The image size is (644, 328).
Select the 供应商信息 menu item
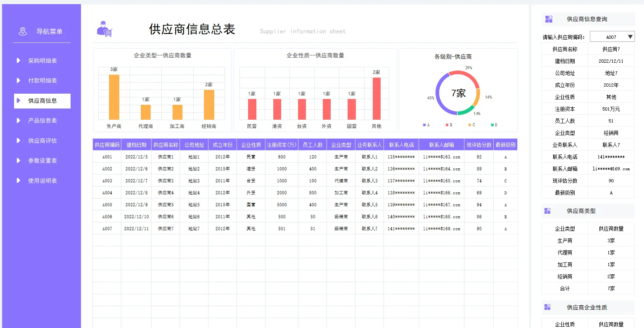42,101
